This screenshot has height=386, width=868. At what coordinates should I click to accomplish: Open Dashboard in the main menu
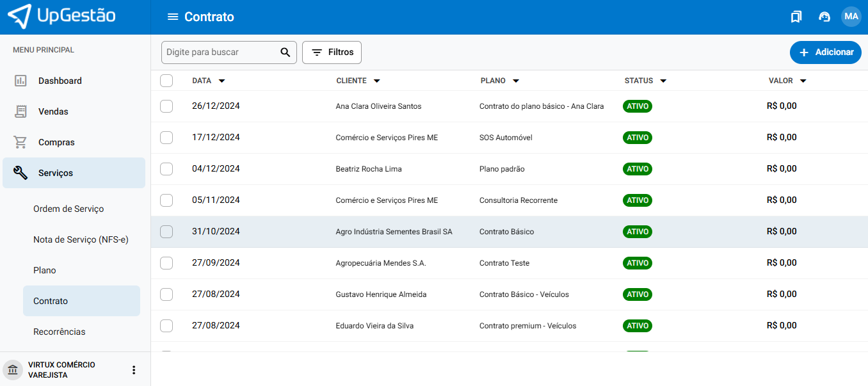pos(60,81)
